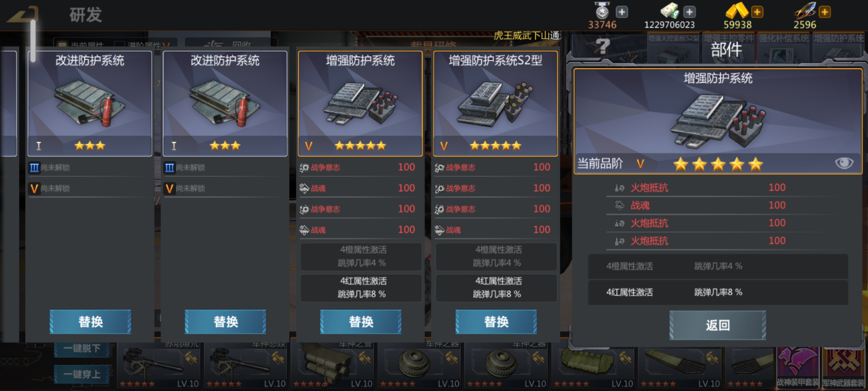The height and width of the screenshot is (391, 868).
Task: Add rockets with the plus beside 2596
Action: tap(825, 12)
